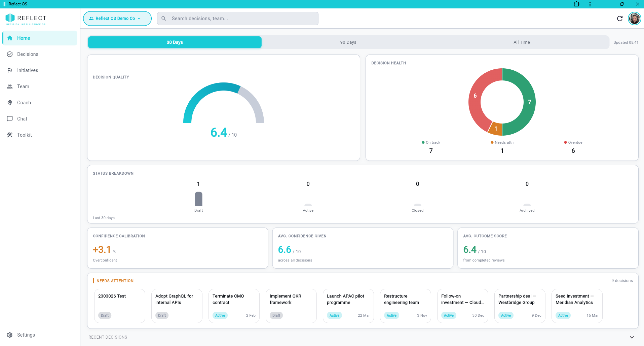Viewport: 644px width, 346px height.
Task: Open Toolkit in the sidebar
Action: coord(40,135)
